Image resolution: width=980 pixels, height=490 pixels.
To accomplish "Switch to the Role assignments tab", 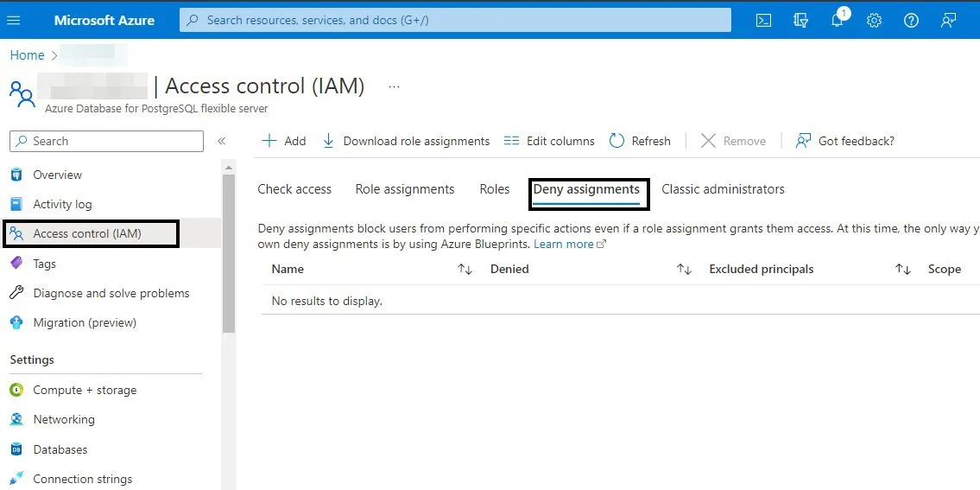I will click(x=405, y=189).
